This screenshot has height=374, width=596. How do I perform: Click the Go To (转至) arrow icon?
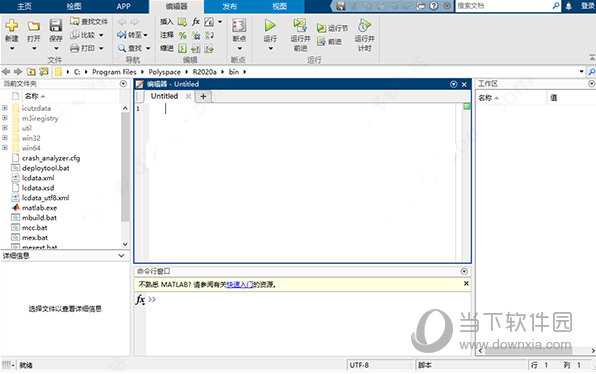point(122,35)
